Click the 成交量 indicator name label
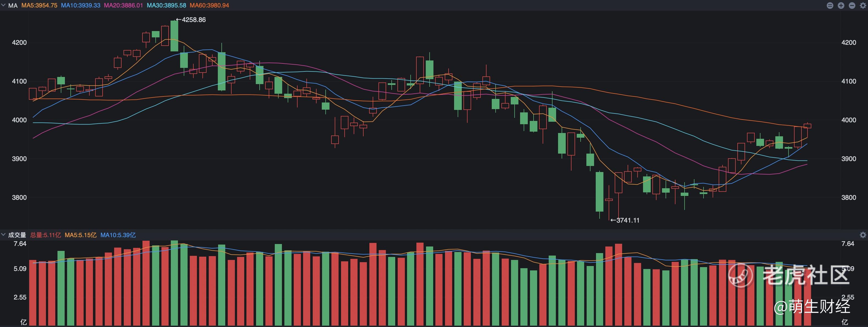 17,235
